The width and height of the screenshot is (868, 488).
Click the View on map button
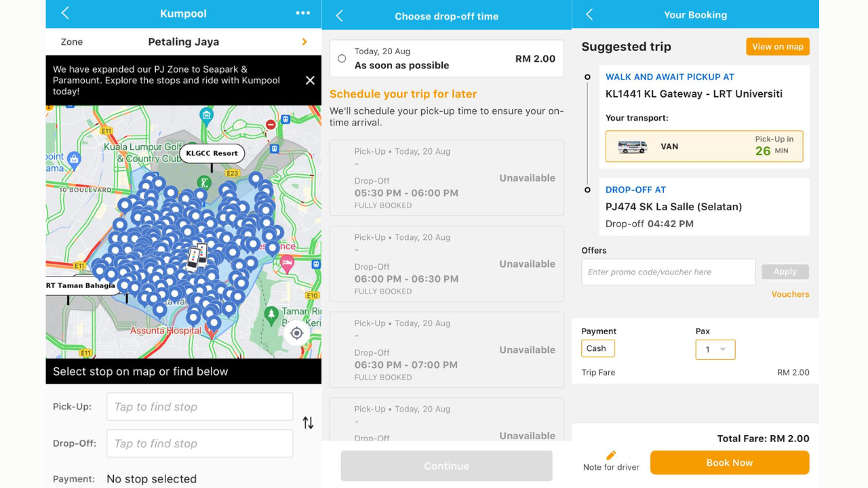pyautogui.click(x=778, y=47)
